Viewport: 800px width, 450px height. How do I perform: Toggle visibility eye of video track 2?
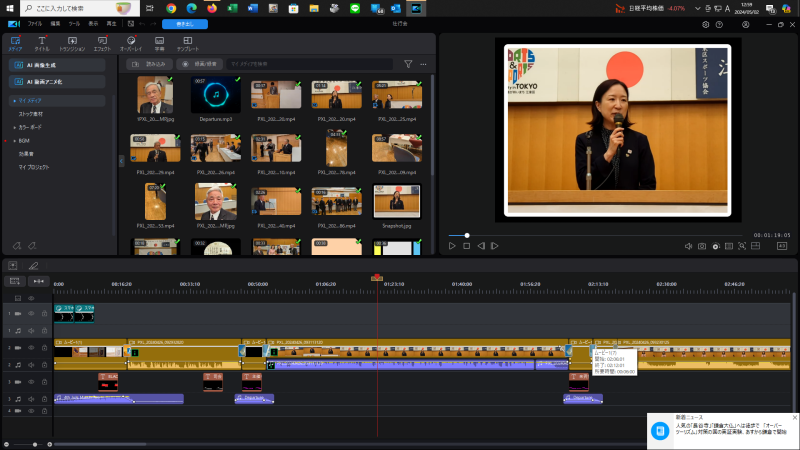click(31, 348)
